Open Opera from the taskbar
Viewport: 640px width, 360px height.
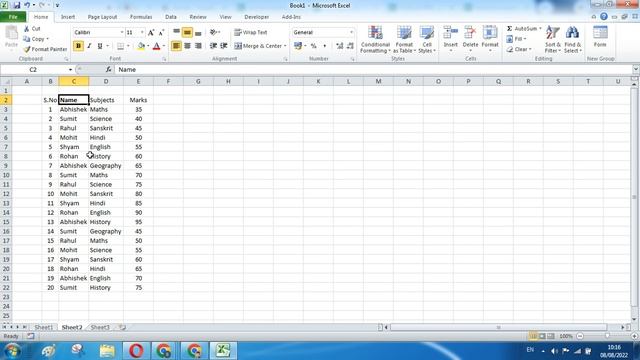click(136, 351)
